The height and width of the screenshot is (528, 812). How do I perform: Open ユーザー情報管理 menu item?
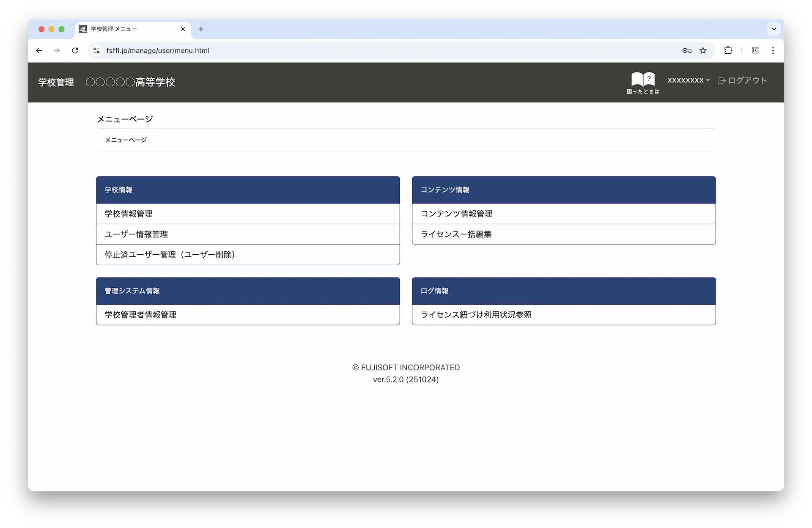click(136, 234)
